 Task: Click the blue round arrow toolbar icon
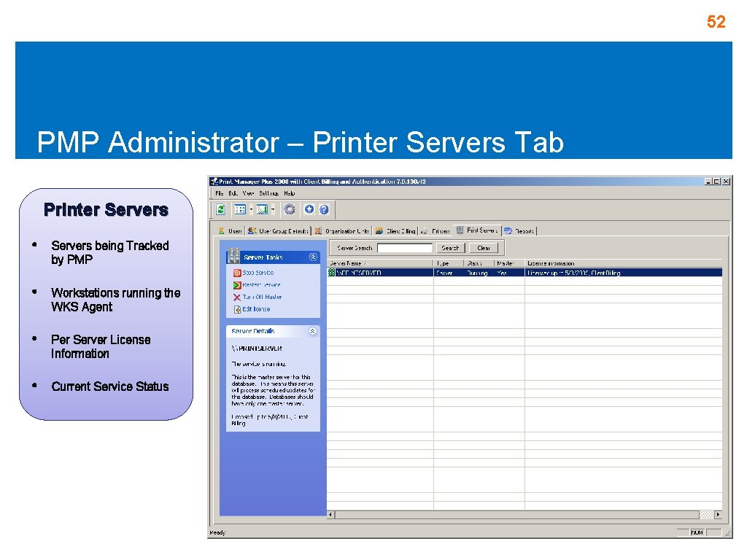309,209
